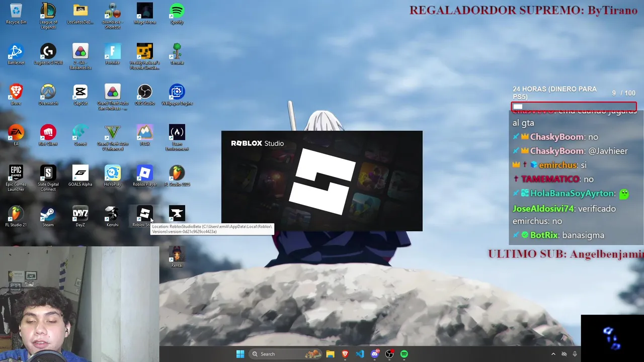Select the Exam Environment desktop icon
The height and width of the screenshot is (362, 644).
click(x=177, y=138)
